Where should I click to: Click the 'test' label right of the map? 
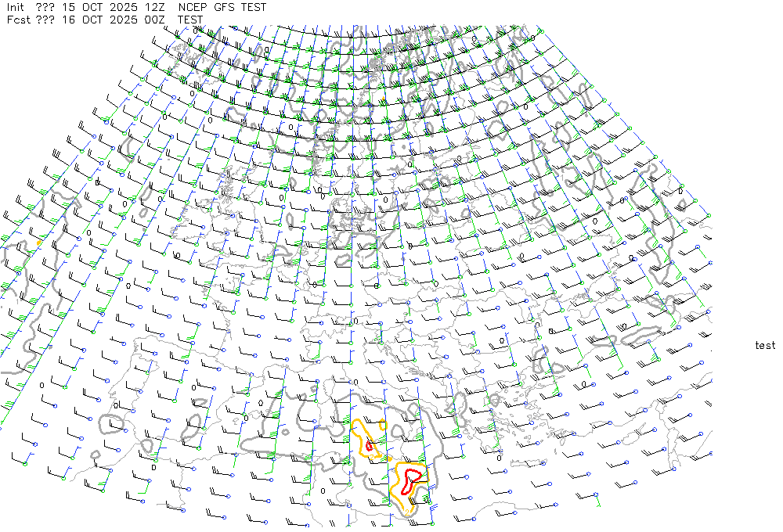765,345
